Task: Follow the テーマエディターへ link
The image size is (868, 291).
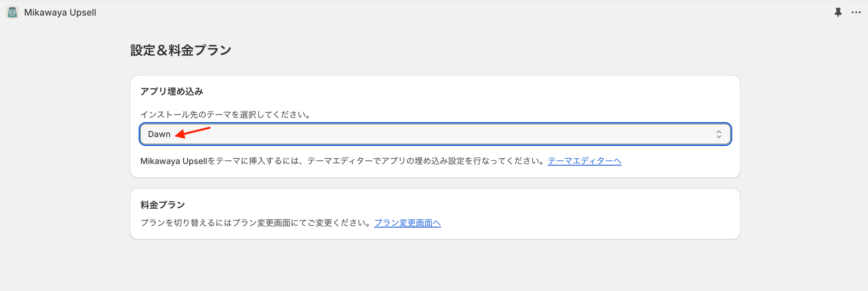Action: tap(584, 161)
